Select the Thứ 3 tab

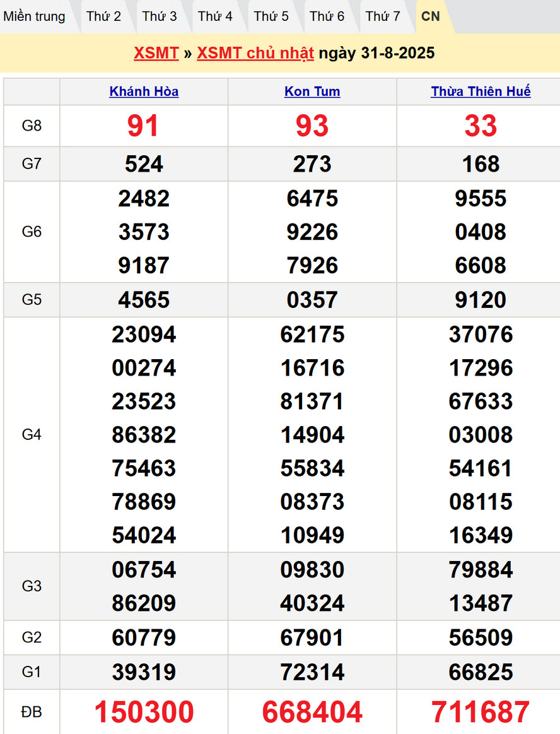pos(160,16)
